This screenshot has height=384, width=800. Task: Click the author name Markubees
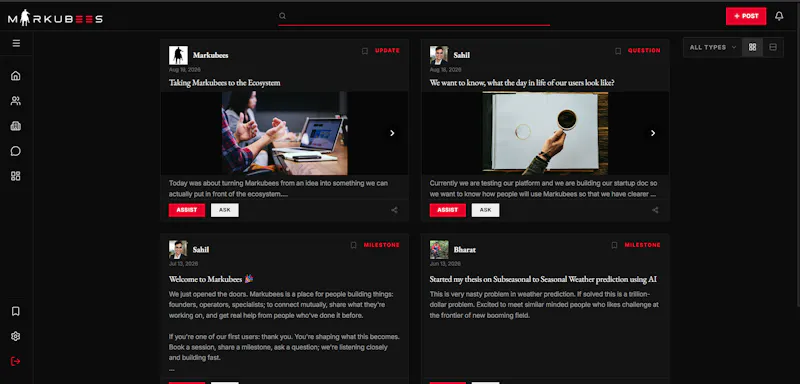point(210,55)
